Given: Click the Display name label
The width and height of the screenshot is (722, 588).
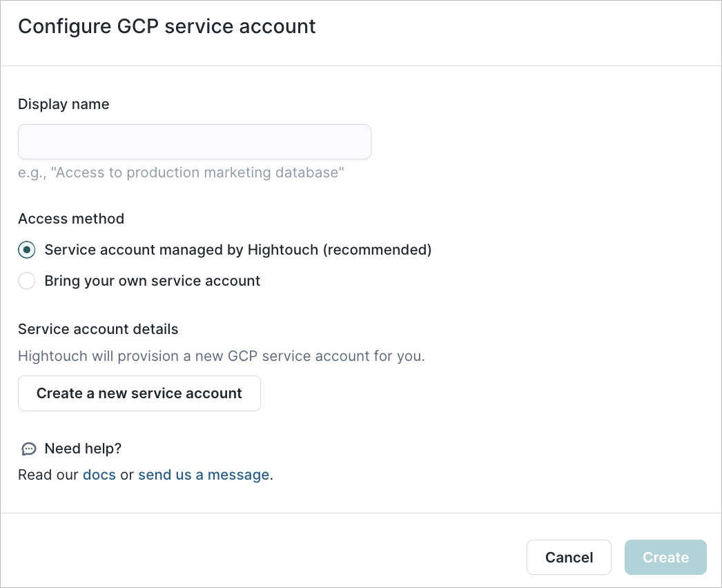Looking at the screenshot, I should [64, 104].
